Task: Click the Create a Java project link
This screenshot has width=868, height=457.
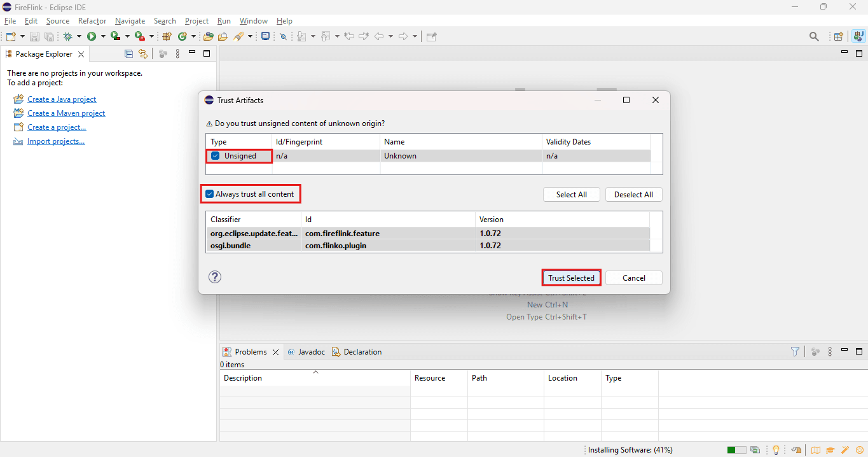Action: tap(62, 99)
